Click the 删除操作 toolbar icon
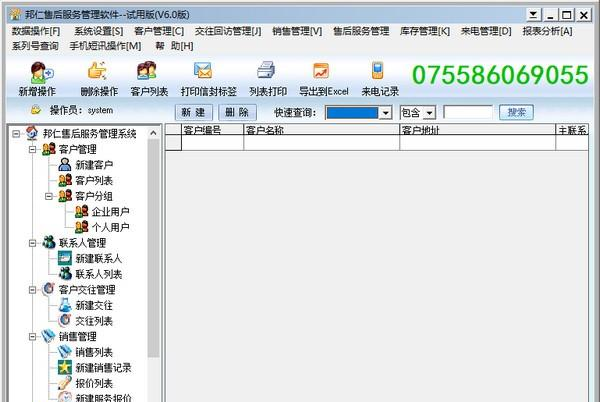This screenshot has width=600, height=402. point(98,71)
